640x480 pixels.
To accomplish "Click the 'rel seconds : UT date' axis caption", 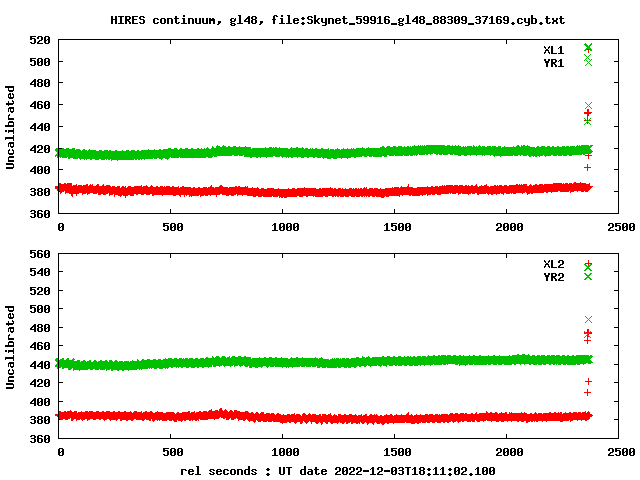I will point(338,471).
